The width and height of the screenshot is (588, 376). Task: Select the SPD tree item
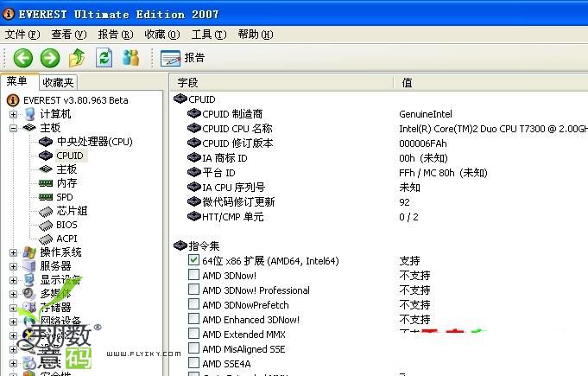coord(65,197)
